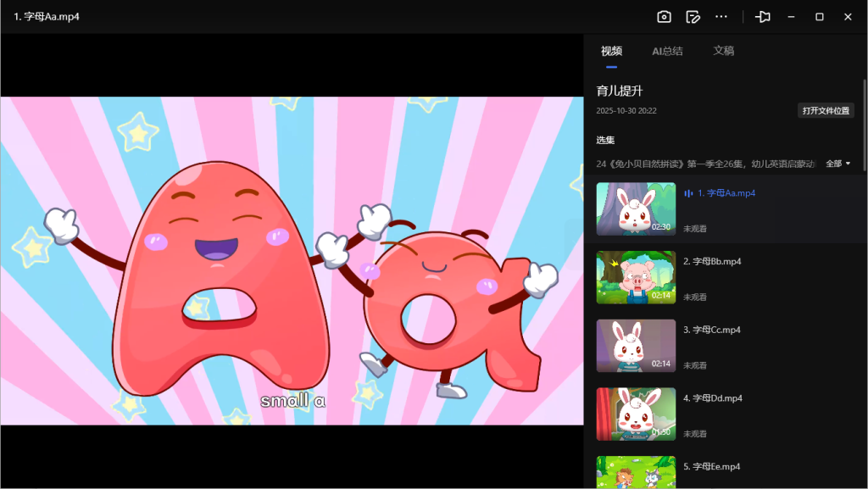868x489 pixels.
Task: Switch to the AI总结 tab
Action: click(x=667, y=51)
